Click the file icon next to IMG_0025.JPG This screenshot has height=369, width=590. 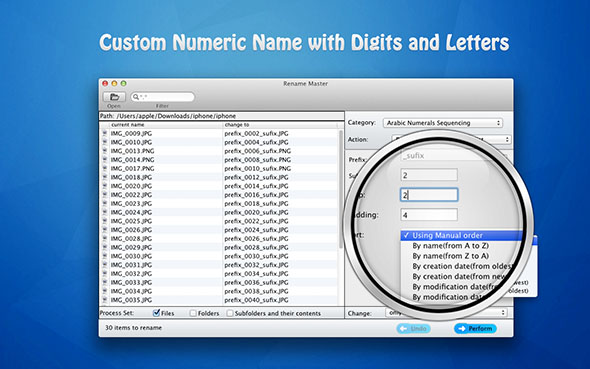pos(105,221)
